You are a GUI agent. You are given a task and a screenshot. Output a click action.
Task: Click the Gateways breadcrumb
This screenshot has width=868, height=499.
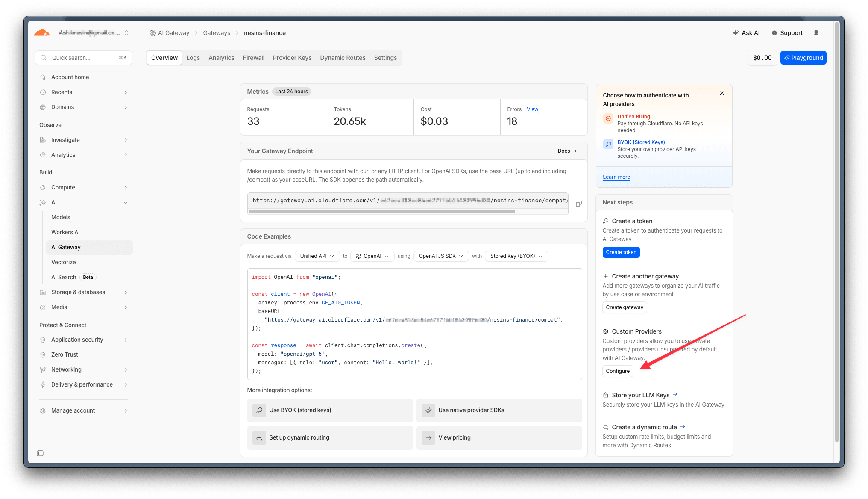217,33
